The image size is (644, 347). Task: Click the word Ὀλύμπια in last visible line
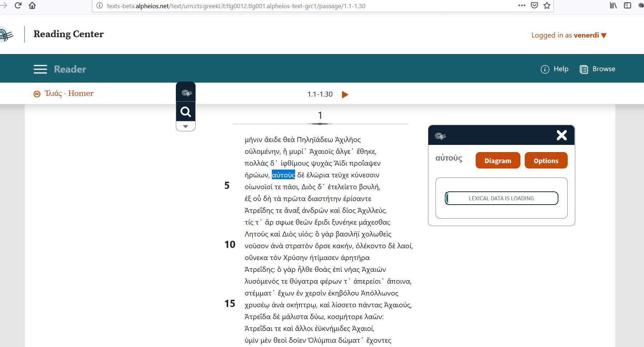tap(322, 340)
